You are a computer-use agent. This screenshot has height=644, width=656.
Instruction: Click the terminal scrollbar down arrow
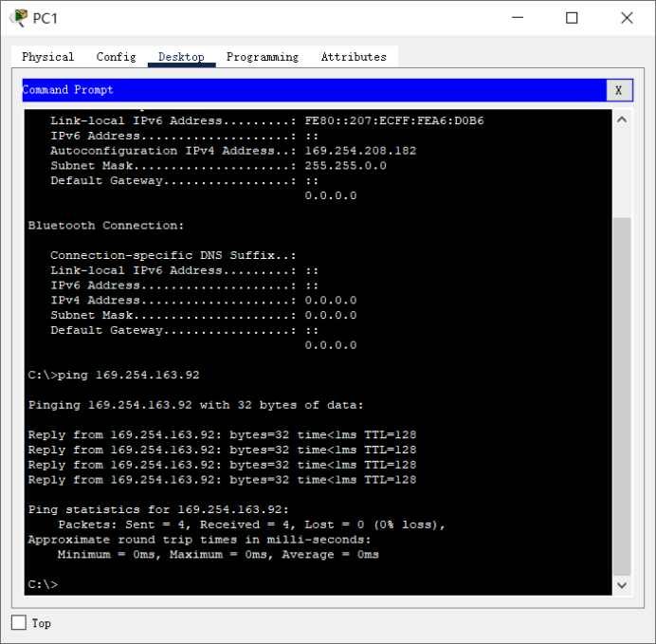(x=622, y=585)
